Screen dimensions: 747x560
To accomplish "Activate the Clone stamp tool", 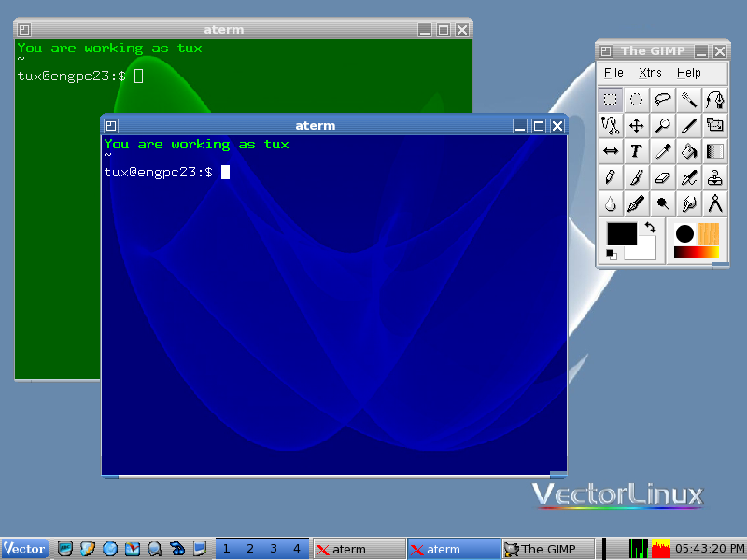I will click(x=715, y=177).
